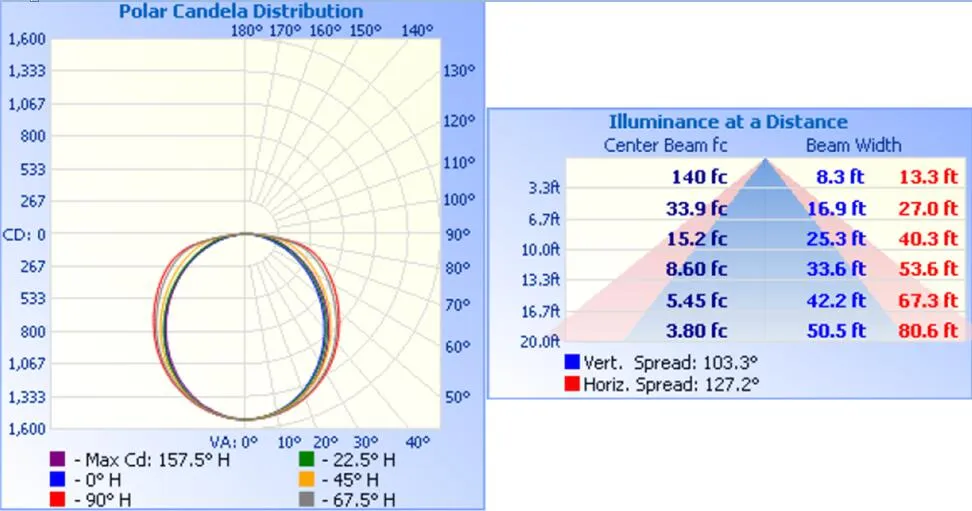Click the Polar Candela Distribution title
Screen dimensions: 972x511
point(241,11)
